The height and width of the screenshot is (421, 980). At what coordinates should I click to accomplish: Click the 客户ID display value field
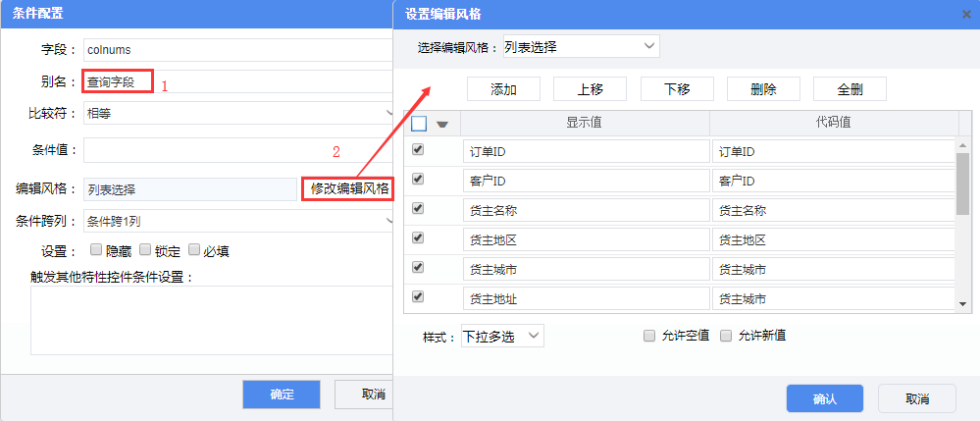coord(586,181)
